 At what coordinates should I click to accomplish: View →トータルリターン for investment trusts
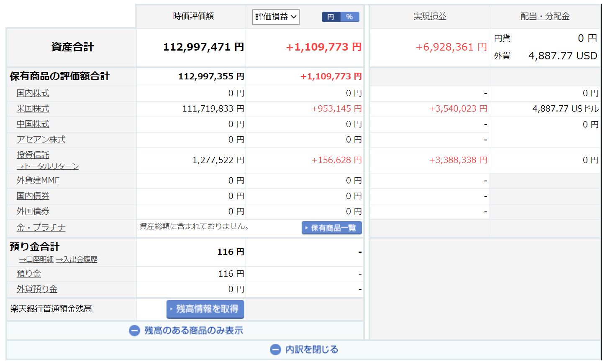47,166
